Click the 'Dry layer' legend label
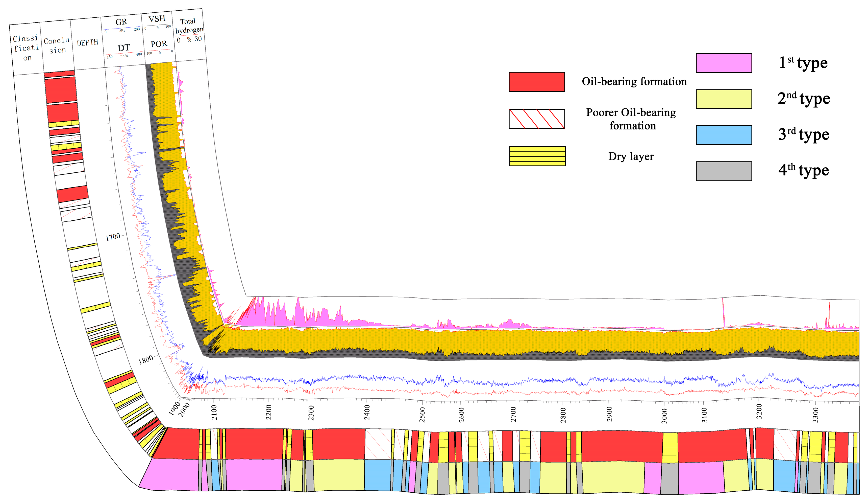 click(631, 156)
